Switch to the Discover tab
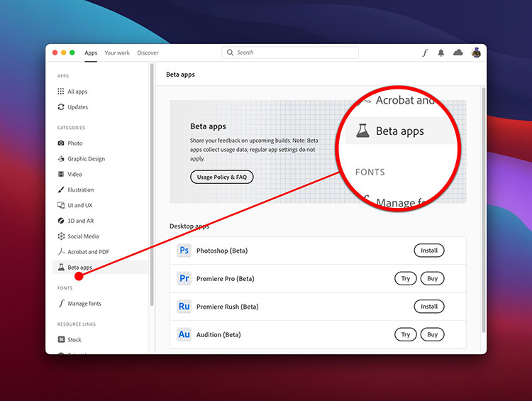The width and height of the screenshot is (532, 401). (148, 53)
